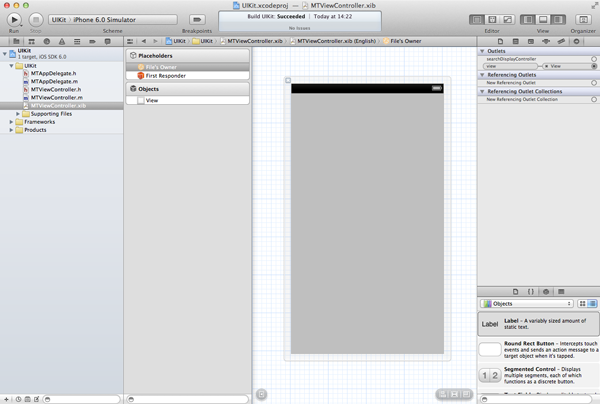
Task: Show the Debug navigator
Action: point(77,41)
